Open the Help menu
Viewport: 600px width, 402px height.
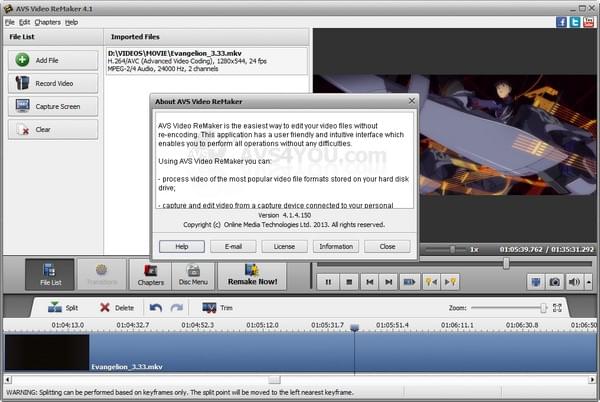click(x=72, y=22)
